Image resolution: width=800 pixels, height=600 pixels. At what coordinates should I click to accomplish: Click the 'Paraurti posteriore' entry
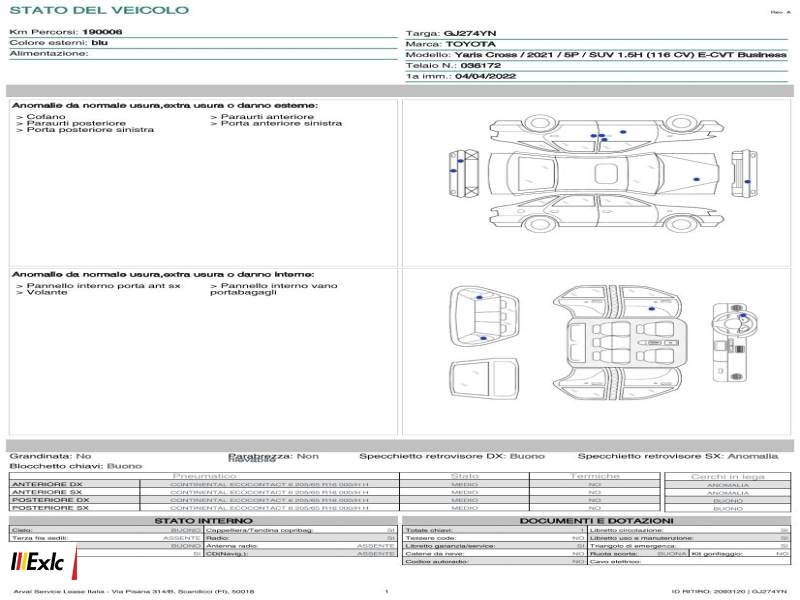tap(71, 123)
